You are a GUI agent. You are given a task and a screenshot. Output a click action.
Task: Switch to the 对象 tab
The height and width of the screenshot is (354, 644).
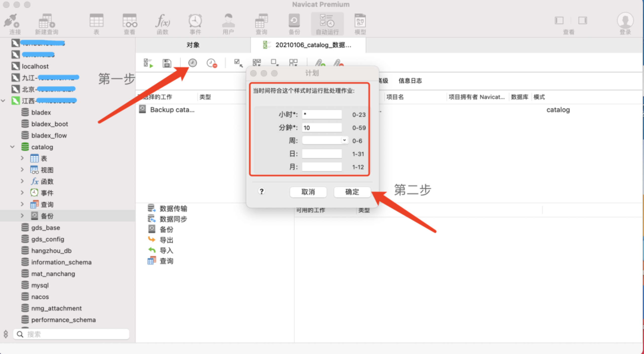193,45
